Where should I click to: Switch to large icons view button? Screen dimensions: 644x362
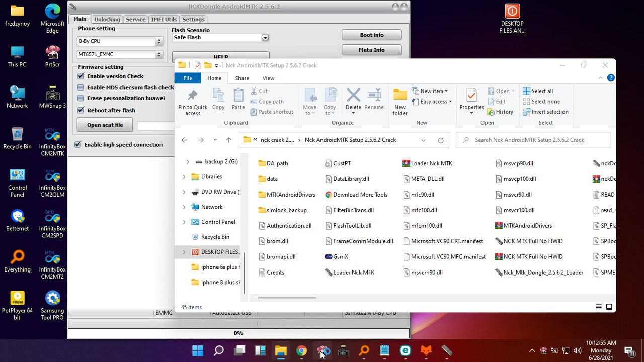click(609, 307)
